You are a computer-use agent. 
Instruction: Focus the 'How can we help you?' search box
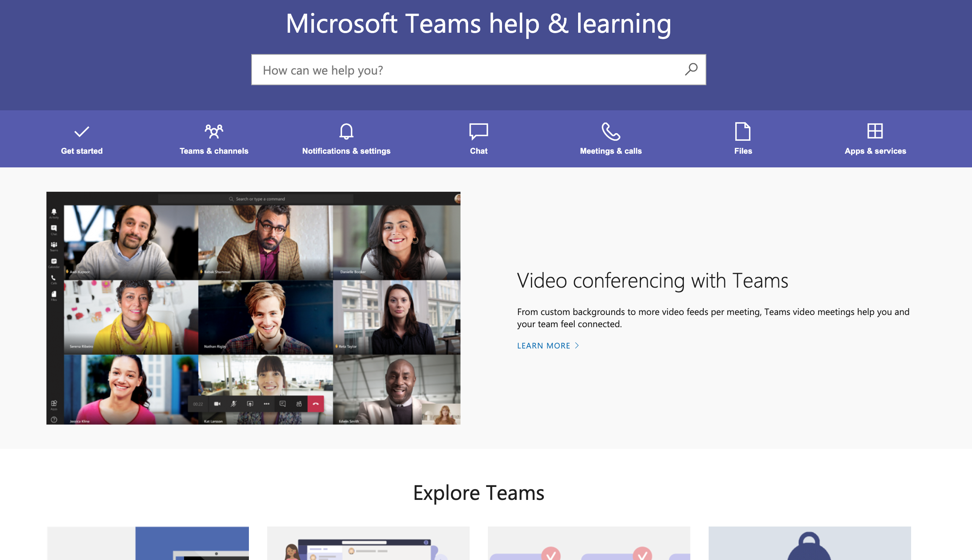click(x=478, y=70)
